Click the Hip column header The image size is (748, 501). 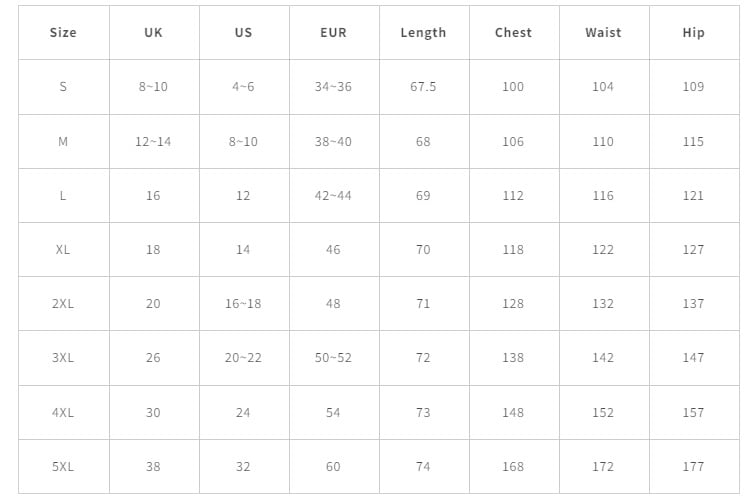pos(693,32)
